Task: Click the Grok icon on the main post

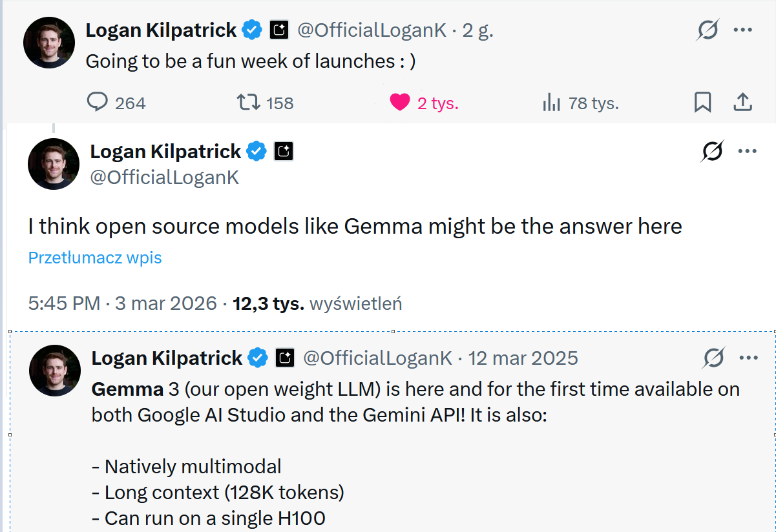Action: coord(712,151)
